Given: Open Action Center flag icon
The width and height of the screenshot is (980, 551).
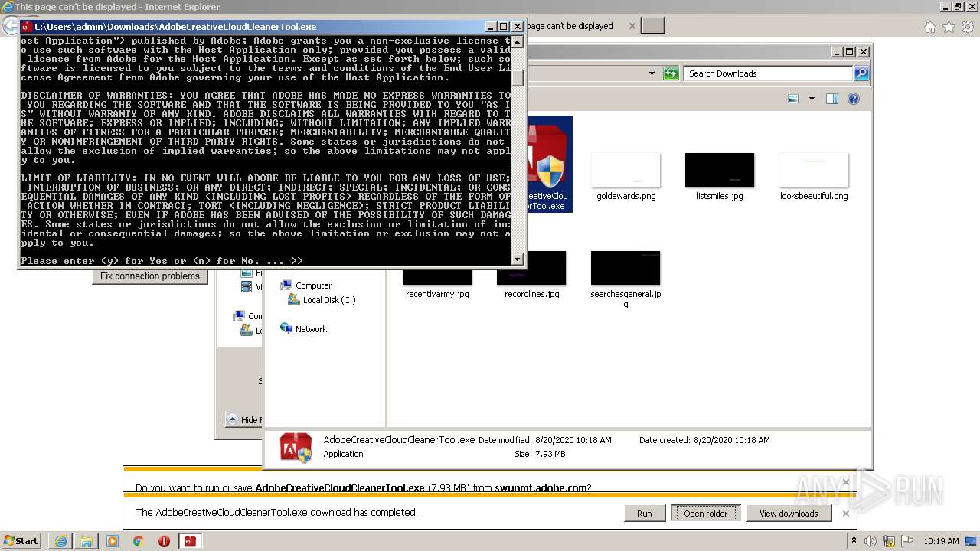Looking at the screenshot, I should (x=906, y=541).
